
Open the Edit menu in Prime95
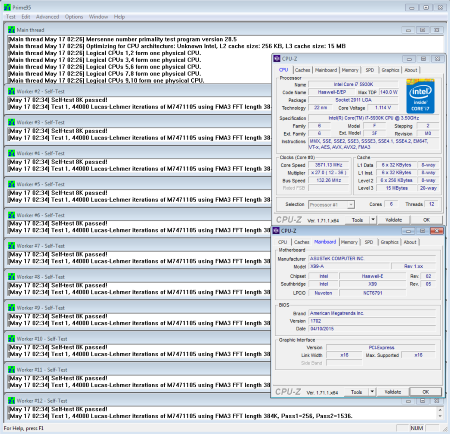(x=26, y=17)
